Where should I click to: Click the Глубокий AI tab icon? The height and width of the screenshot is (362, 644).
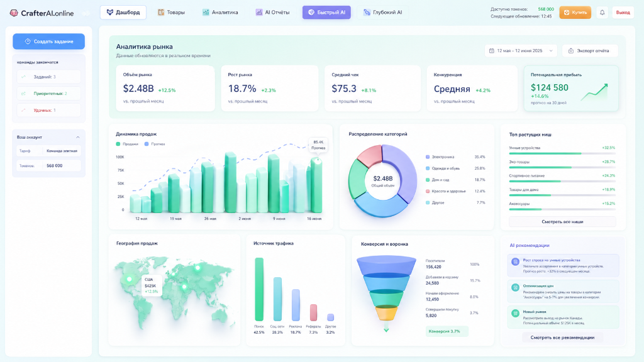(367, 13)
